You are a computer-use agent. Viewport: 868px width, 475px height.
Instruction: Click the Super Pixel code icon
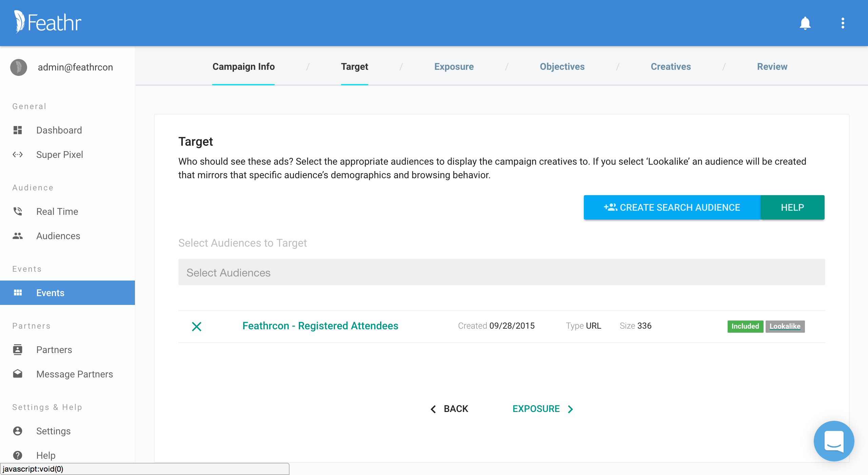(x=18, y=154)
